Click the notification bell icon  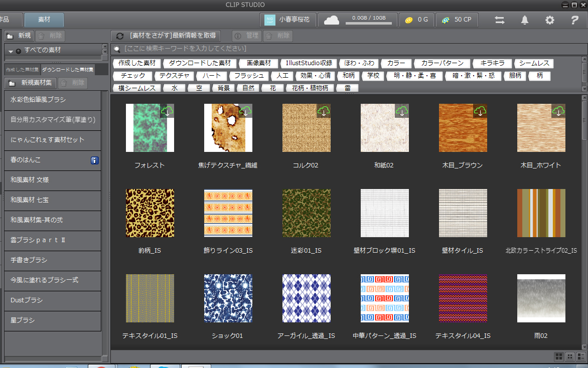tap(525, 20)
